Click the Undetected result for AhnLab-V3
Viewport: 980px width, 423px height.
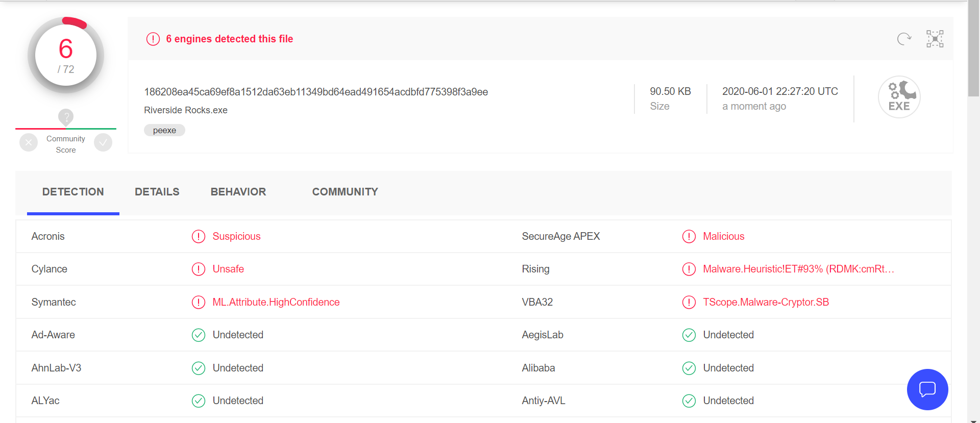[x=238, y=368]
